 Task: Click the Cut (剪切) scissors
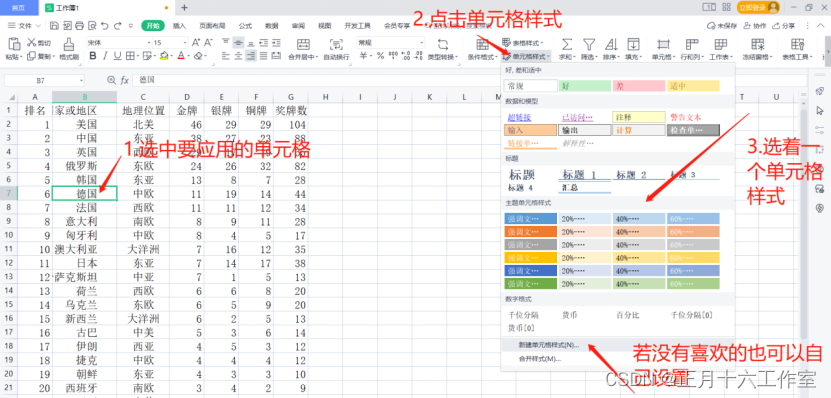pyautogui.click(x=32, y=42)
